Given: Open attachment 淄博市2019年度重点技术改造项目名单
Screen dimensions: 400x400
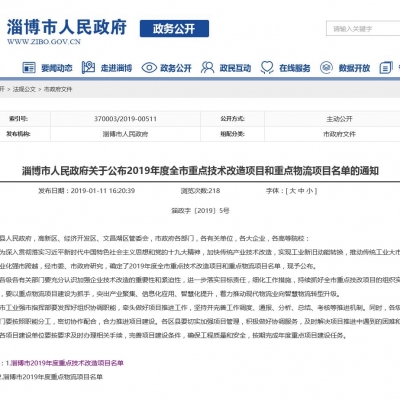Looking at the screenshot, I should [x=67, y=363].
